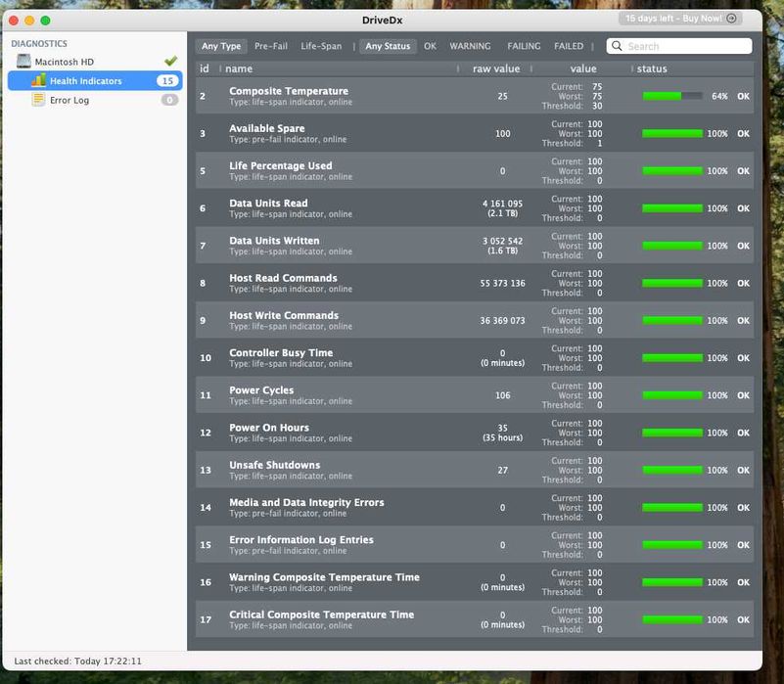Image resolution: width=784 pixels, height=684 pixels.
Task: Click the Power Cycles 100% progress bar
Action: point(672,395)
